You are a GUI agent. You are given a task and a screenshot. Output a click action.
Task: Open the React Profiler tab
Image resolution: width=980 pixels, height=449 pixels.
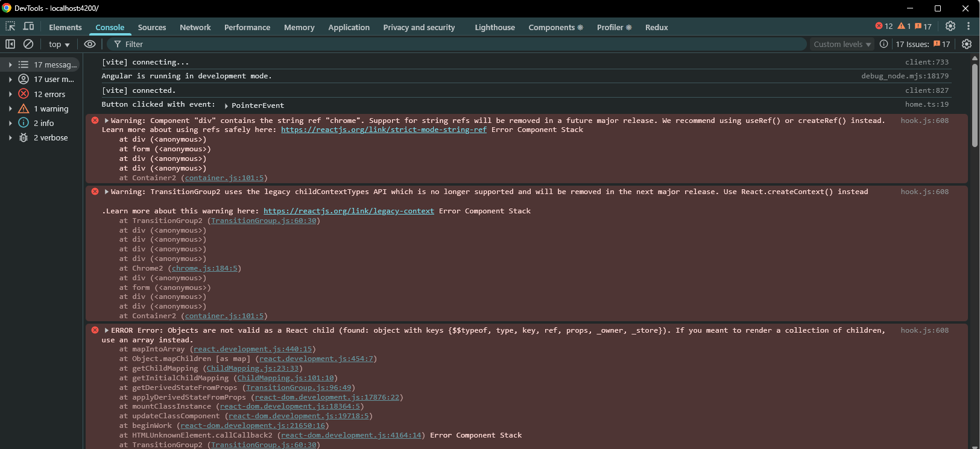[614, 27]
